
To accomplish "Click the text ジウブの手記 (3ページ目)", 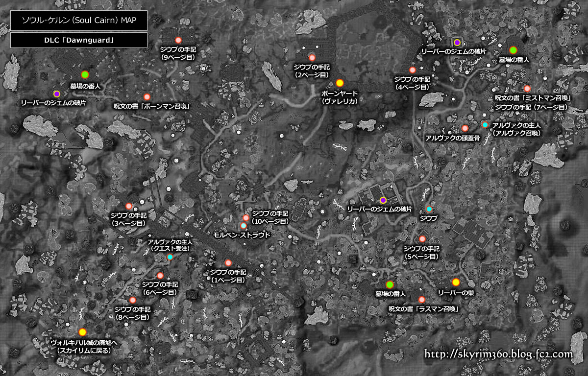I will [129, 219].
